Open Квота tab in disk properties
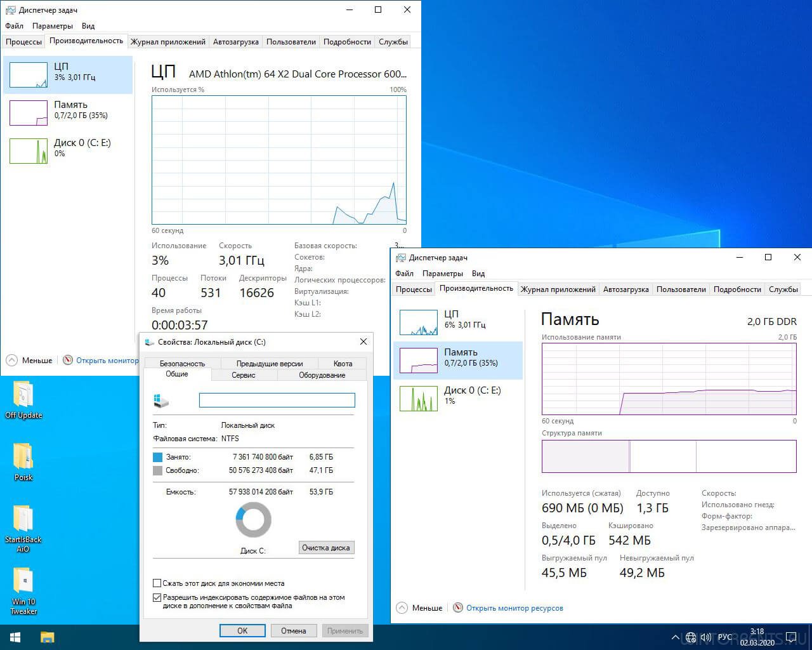Viewport: 812px width, 650px height. pyautogui.click(x=343, y=364)
